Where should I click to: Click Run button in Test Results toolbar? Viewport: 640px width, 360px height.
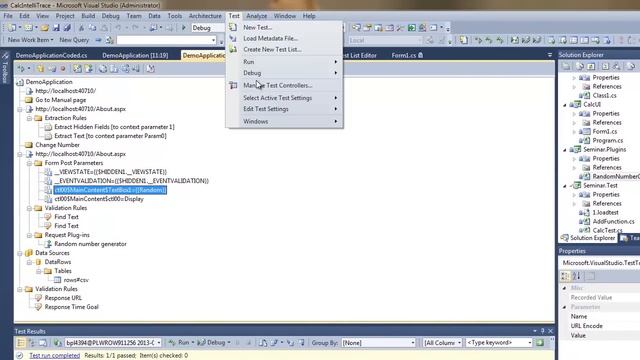click(x=181, y=343)
